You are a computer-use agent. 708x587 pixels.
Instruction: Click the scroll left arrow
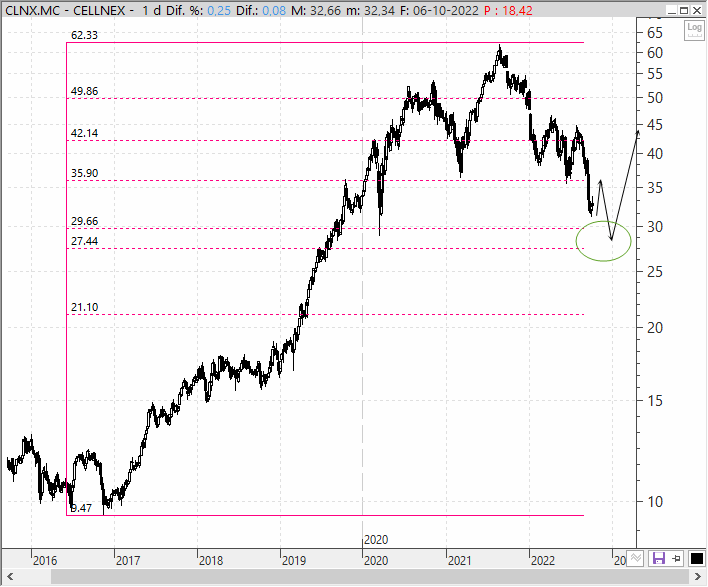point(10,577)
